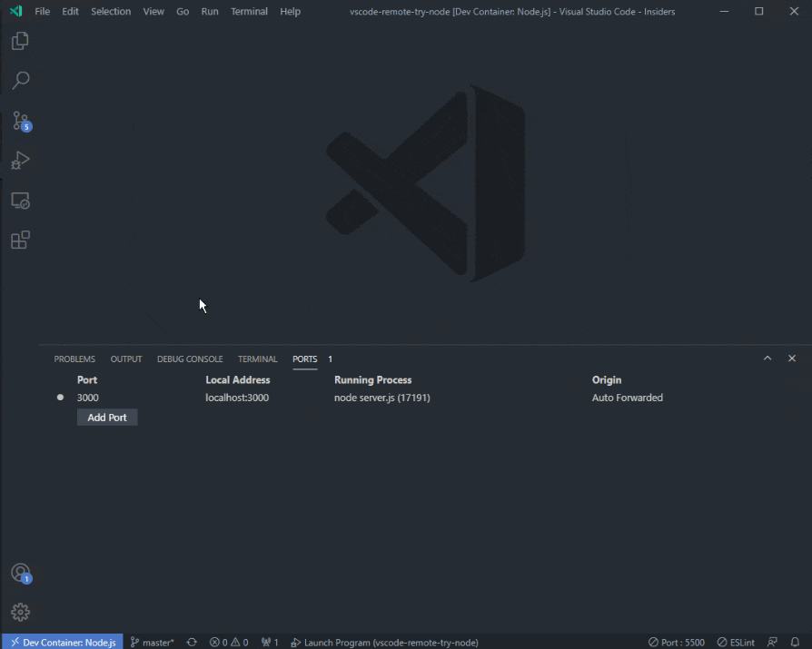Click the Synchronize Changes status bar icon
The height and width of the screenshot is (649, 812).
click(x=192, y=642)
